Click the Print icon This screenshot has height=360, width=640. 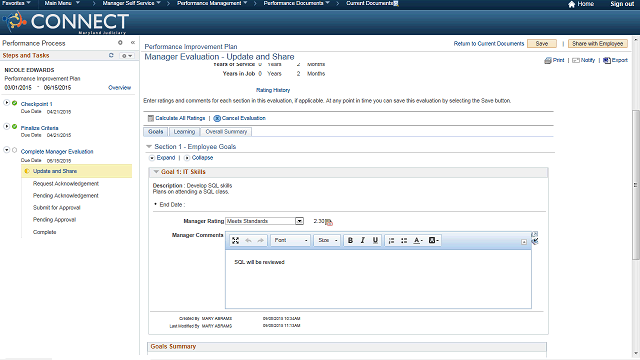click(548, 60)
